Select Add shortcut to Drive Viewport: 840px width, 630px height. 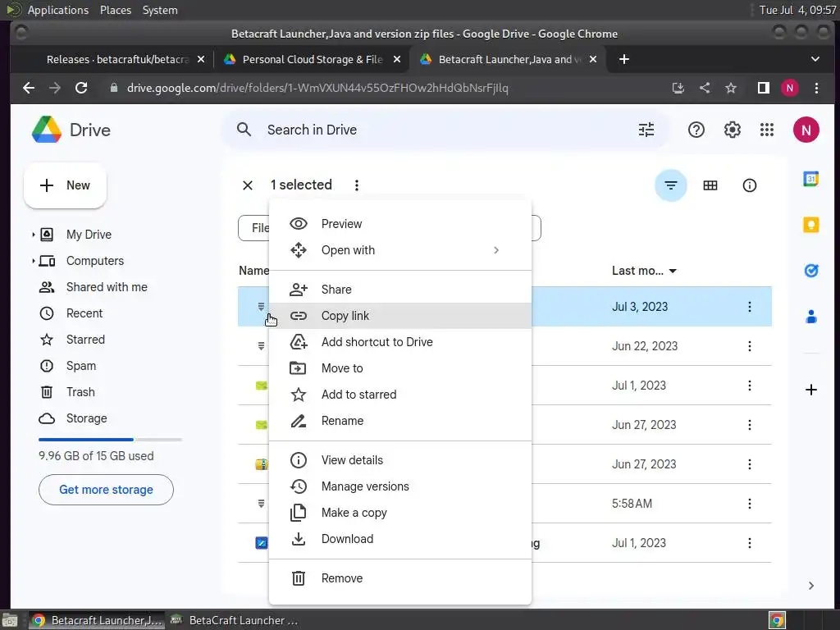[x=399, y=342]
